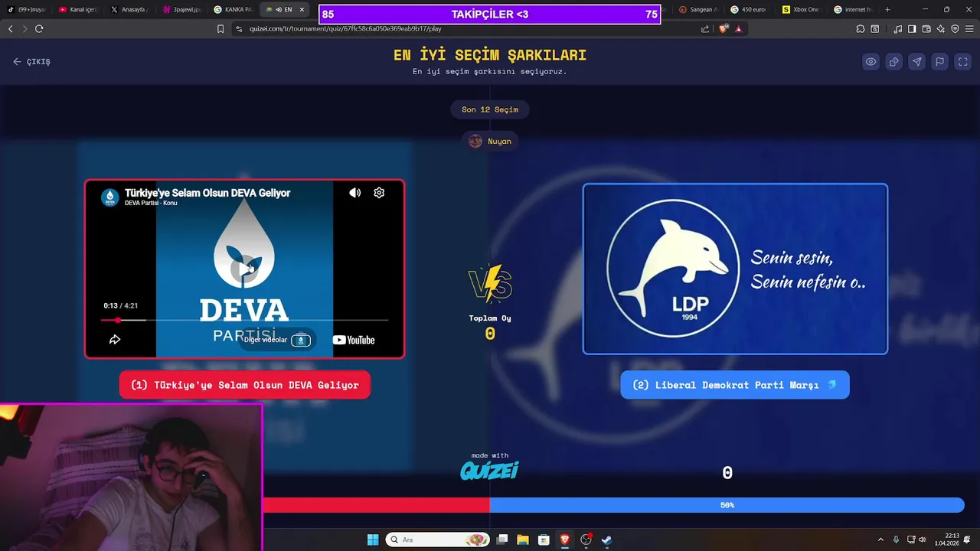Click Diğer videolar button in player

point(277,340)
